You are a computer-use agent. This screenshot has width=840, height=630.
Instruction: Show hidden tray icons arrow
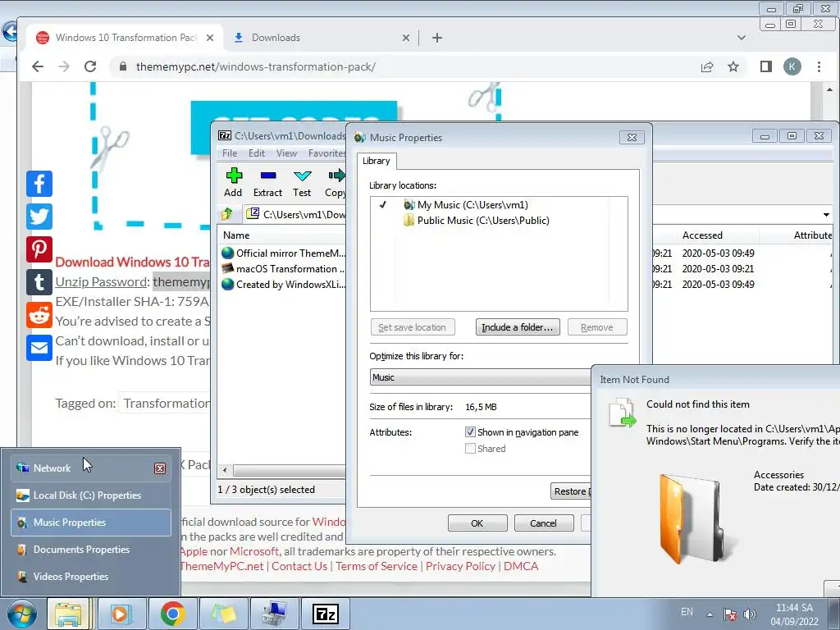pyautogui.click(x=710, y=614)
